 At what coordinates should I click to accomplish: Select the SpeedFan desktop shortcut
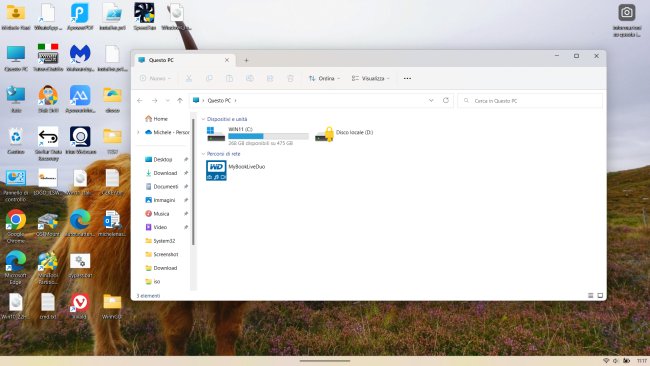tap(144, 17)
